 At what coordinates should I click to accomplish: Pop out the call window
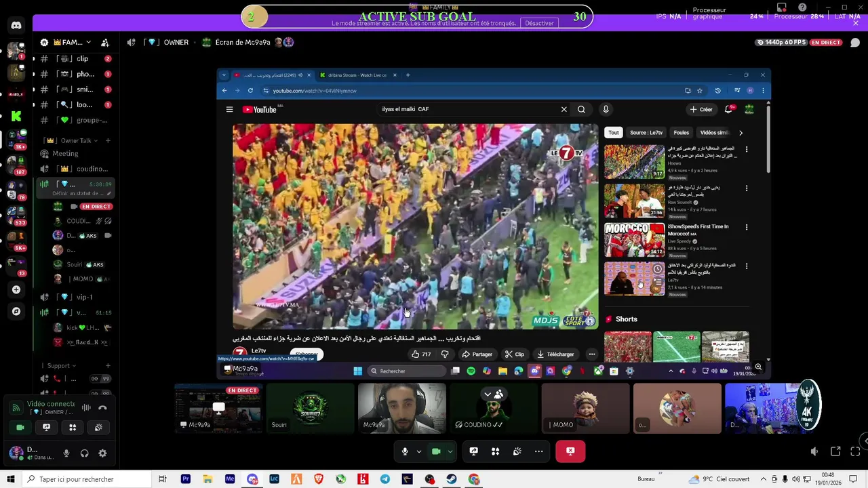tap(835, 451)
